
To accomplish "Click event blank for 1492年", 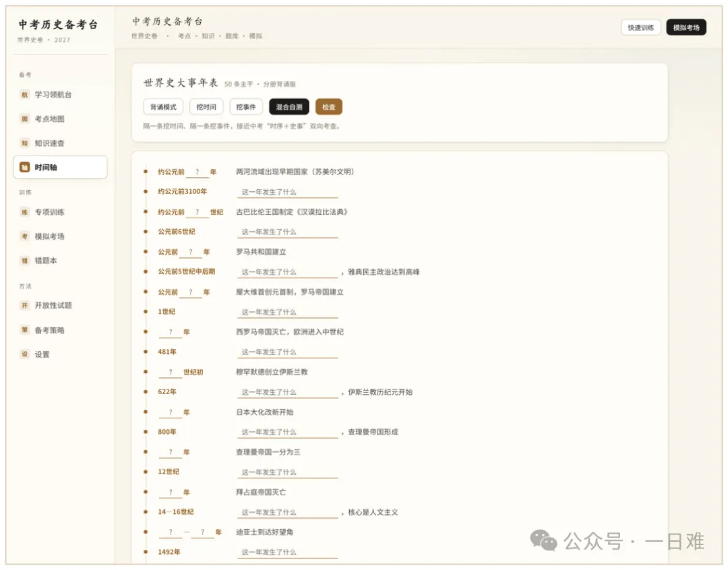I will [x=287, y=552].
